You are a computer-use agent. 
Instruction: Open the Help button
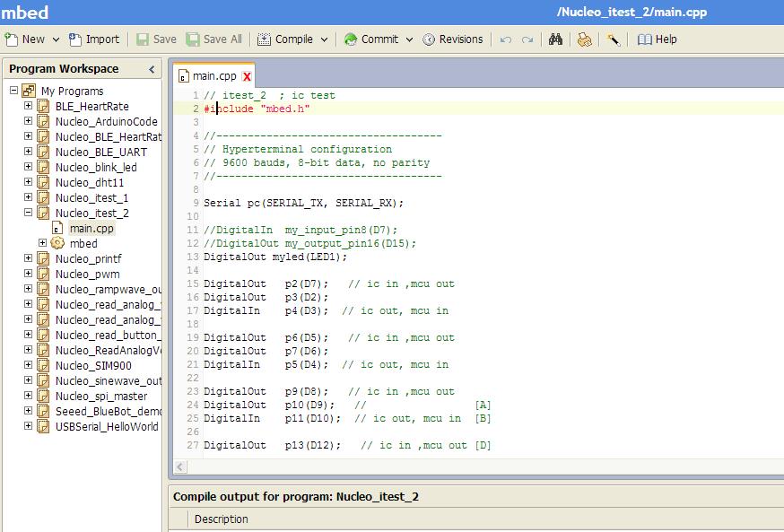pyautogui.click(x=657, y=39)
